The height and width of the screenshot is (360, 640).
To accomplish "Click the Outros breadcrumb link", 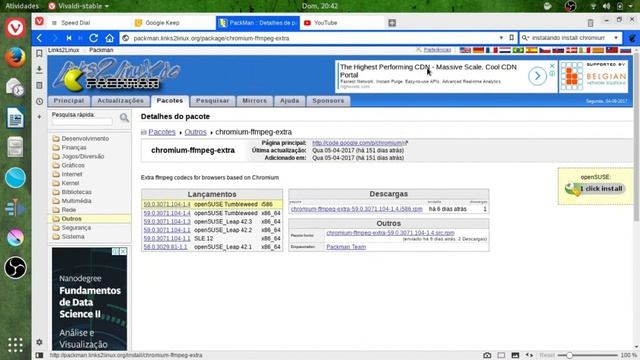I will (x=196, y=132).
